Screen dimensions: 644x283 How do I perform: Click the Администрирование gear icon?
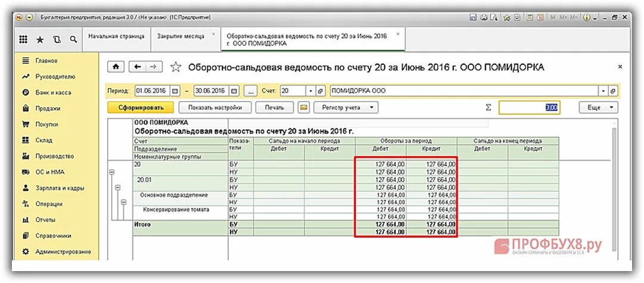click(26, 252)
